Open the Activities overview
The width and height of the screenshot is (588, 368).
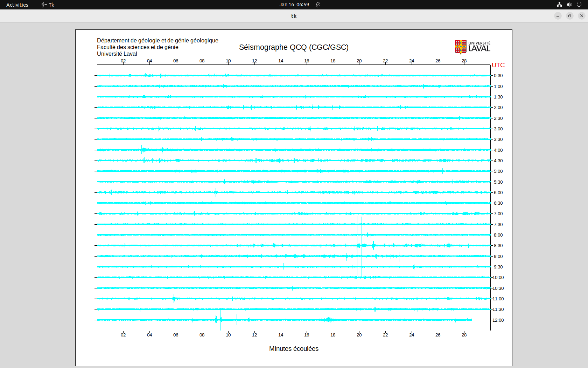click(17, 5)
